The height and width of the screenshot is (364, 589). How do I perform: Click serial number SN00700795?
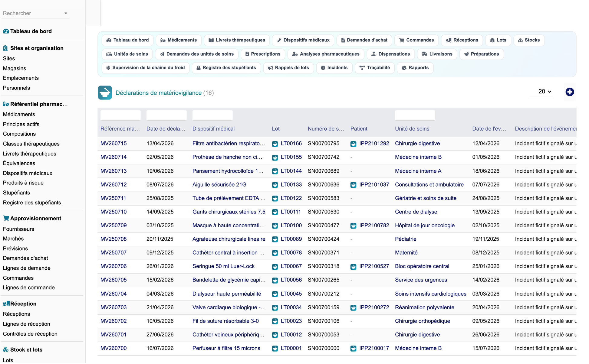[323, 144]
